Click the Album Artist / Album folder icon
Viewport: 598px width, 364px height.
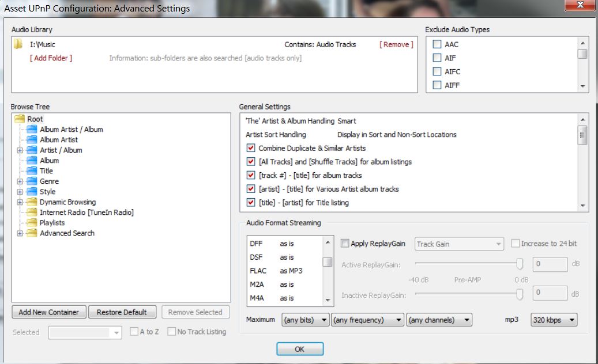pos(32,130)
